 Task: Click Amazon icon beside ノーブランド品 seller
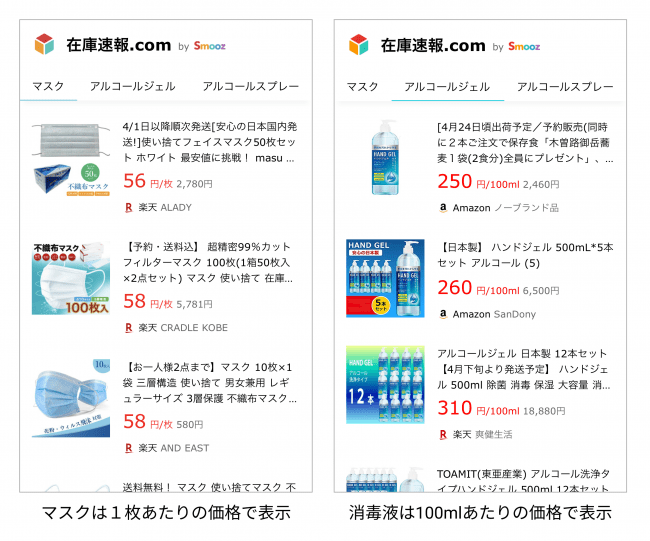click(443, 208)
